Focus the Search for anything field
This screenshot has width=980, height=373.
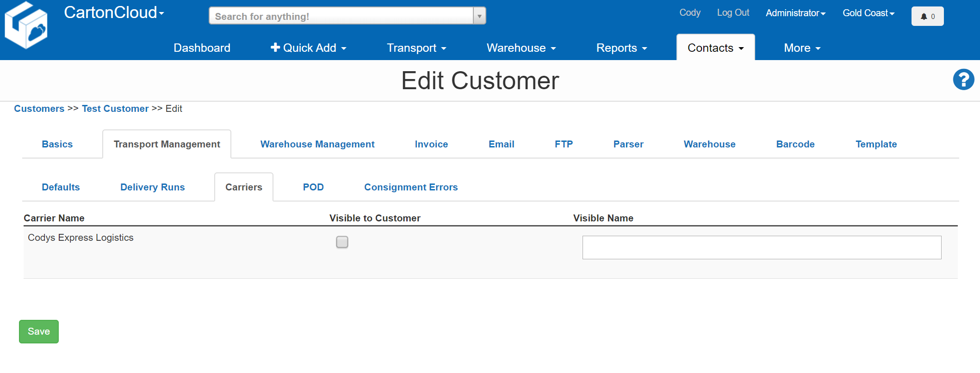click(341, 16)
